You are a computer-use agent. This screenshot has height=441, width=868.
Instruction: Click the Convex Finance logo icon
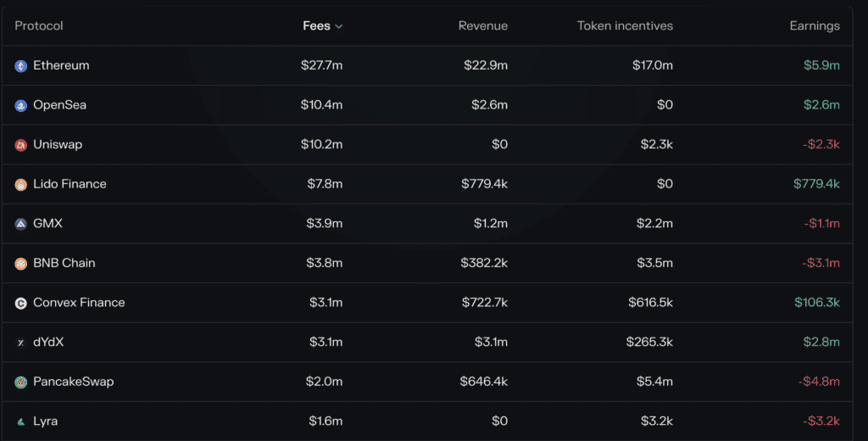click(21, 303)
